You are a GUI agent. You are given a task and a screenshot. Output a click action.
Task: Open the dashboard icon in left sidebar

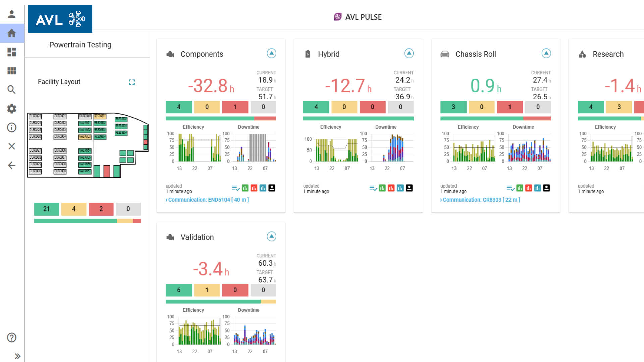(12, 52)
